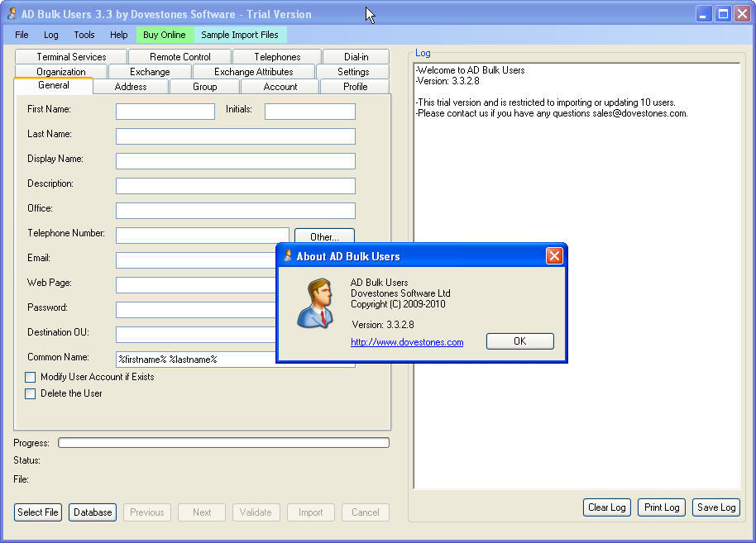Switch to the Account tab

click(x=280, y=87)
